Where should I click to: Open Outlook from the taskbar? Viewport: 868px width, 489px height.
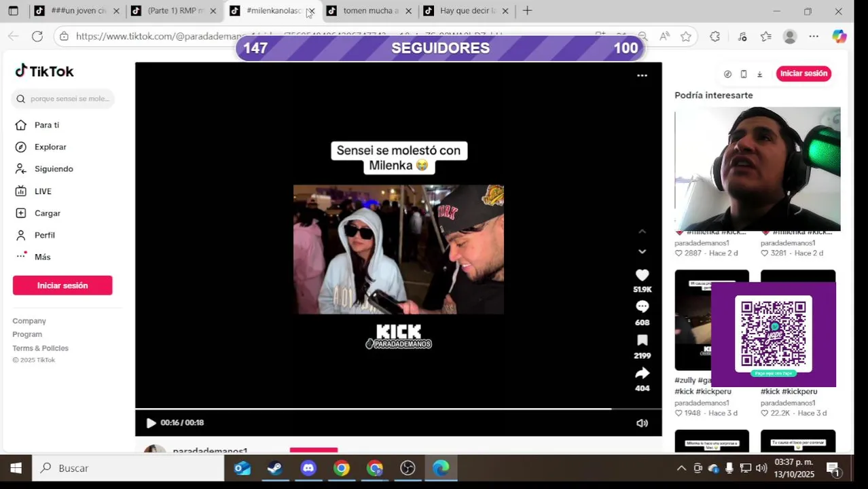[x=242, y=468]
